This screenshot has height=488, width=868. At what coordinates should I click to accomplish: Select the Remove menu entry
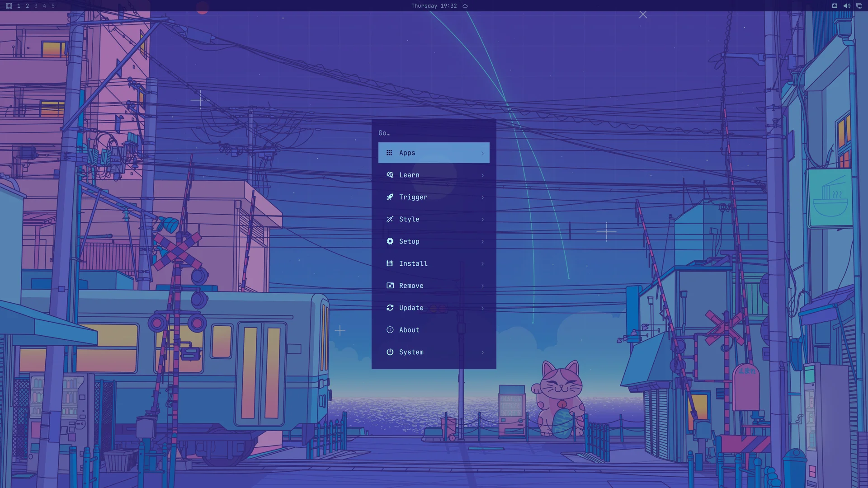click(434, 286)
